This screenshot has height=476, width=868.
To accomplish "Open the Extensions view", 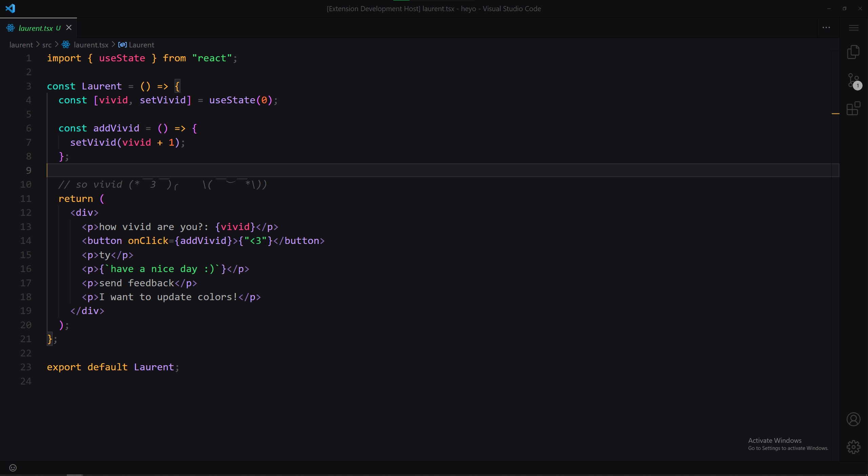I will (x=853, y=108).
